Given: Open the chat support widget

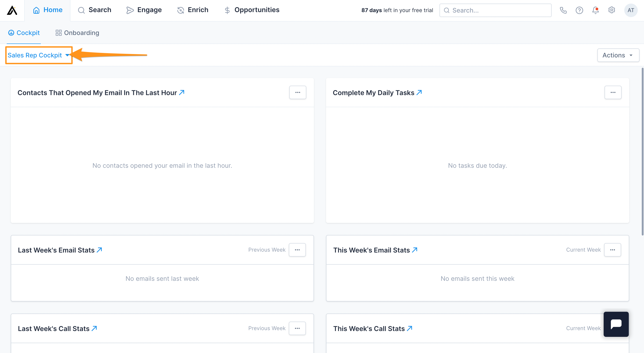Looking at the screenshot, I should (x=616, y=324).
